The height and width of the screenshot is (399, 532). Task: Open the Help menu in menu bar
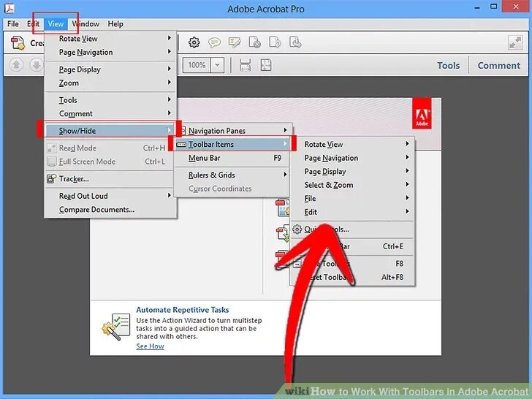[115, 23]
